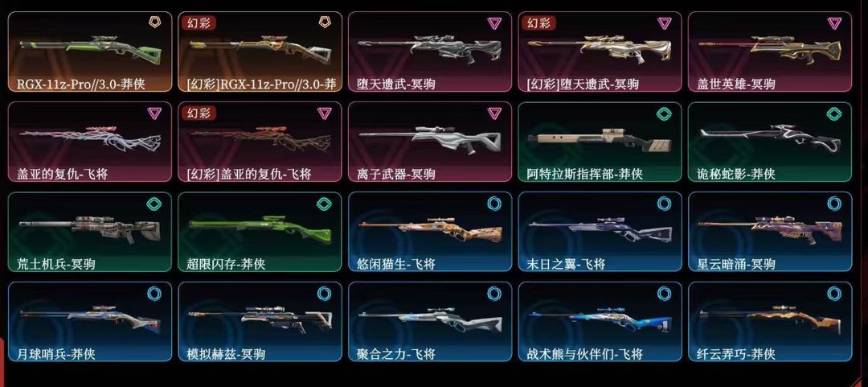
Task: Pick the 星云暗涌-冥驹 sniper skin
Action: point(769,232)
